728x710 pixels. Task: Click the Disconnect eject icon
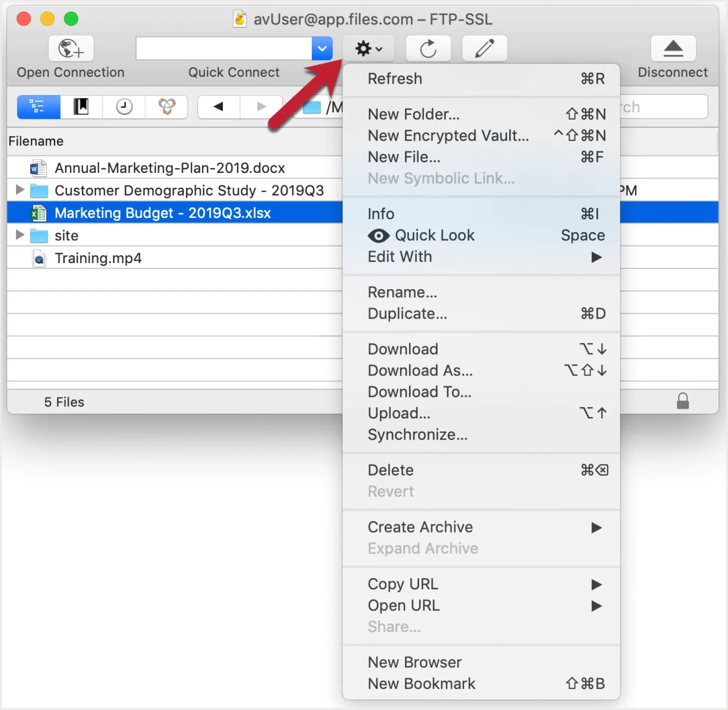pyautogui.click(x=673, y=48)
